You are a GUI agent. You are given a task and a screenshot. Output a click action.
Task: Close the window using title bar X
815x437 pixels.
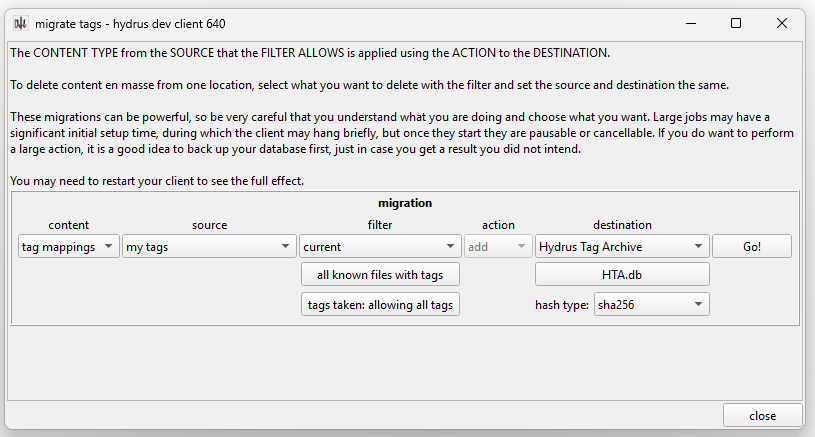(782, 22)
